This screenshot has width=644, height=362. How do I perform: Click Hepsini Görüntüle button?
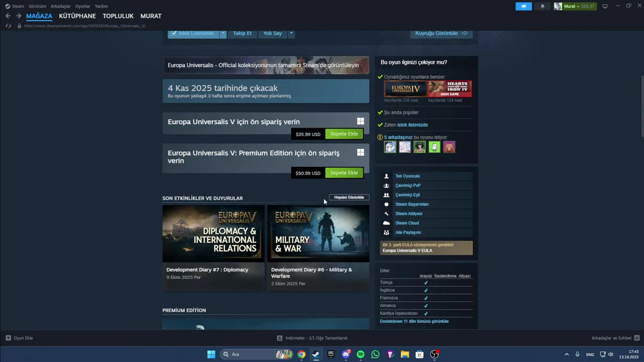click(349, 198)
